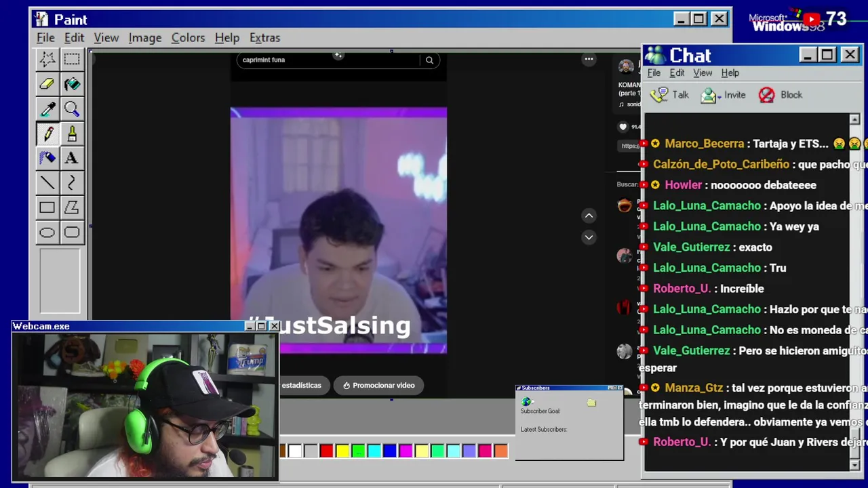Choose the Rounded Rectangle tool

click(x=71, y=232)
